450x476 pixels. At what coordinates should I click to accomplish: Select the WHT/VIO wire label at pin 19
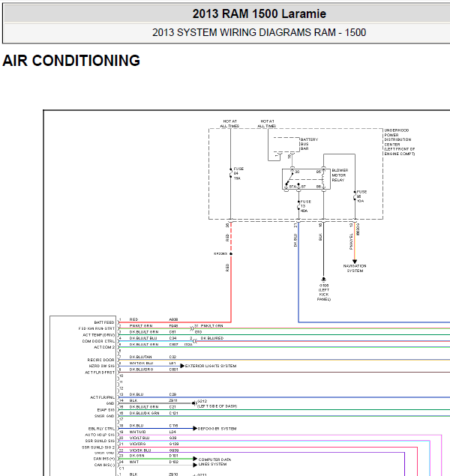point(137,432)
